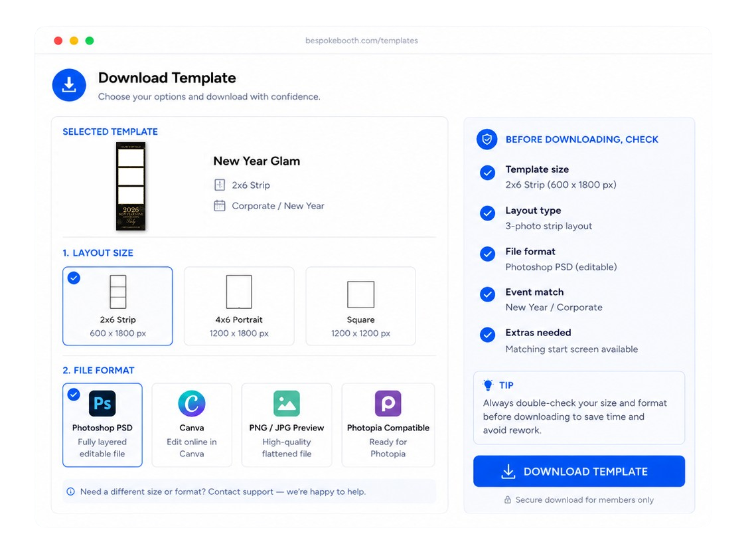Click the check icon next to Layout type
Screen dimensions: 756x550
(x=487, y=213)
